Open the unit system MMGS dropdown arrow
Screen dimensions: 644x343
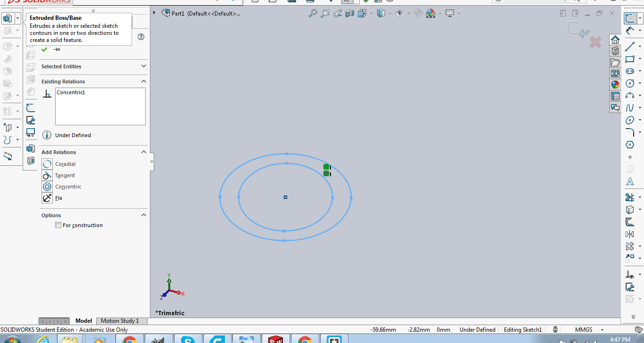click(x=602, y=330)
